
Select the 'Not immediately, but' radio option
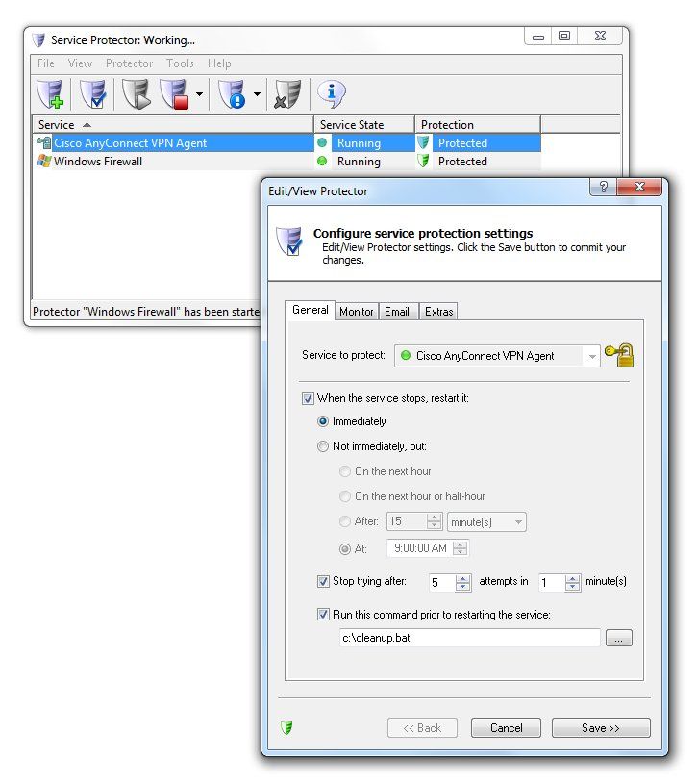323,446
